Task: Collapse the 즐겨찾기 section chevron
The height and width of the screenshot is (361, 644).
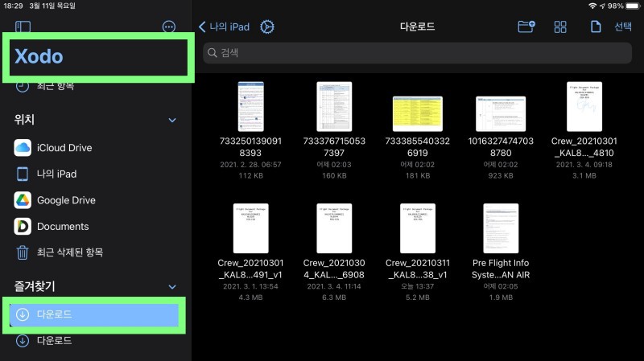Action: tap(171, 286)
